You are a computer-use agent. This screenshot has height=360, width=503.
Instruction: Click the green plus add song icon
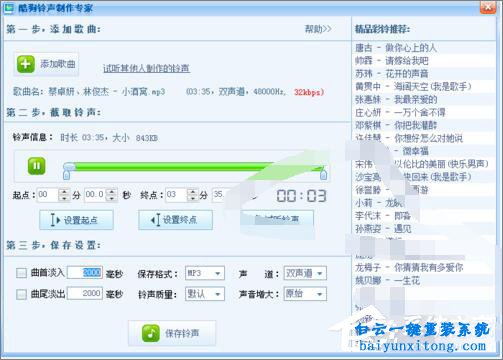tap(26, 64)
